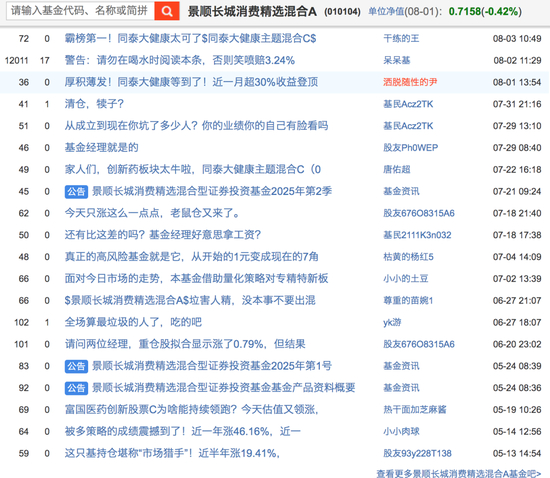View author 股友676O8315A6 on 07-18 21:40 post
Image resolution: width=550 pixels, height=478 pixels.
tap(419, 213)
